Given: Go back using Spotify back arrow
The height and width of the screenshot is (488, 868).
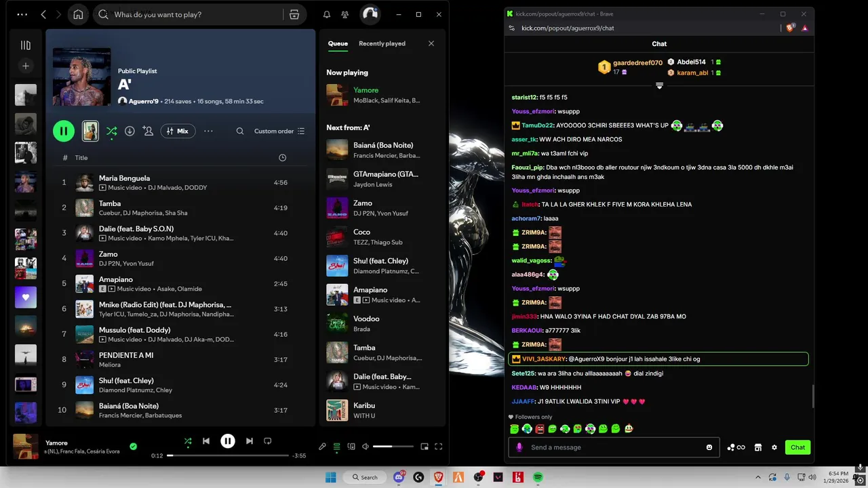Looking at the screenshot, I should (43, 14).
